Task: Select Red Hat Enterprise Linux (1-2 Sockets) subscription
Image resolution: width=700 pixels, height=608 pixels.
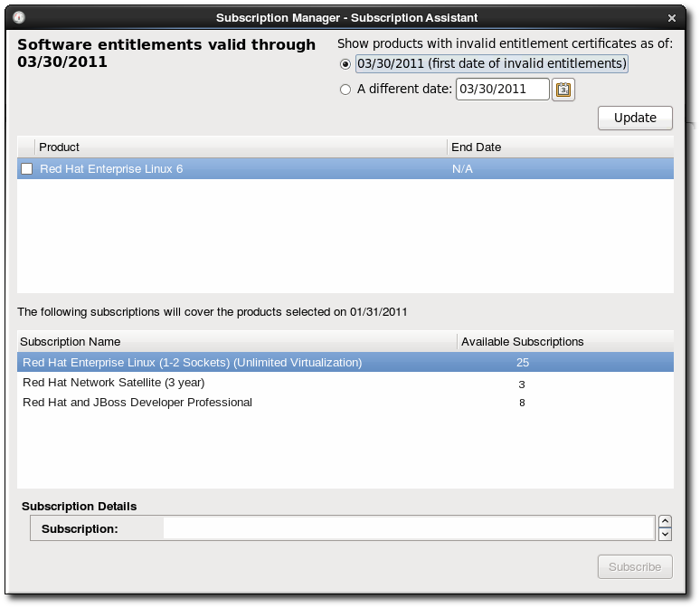Action: pos(345,362)
